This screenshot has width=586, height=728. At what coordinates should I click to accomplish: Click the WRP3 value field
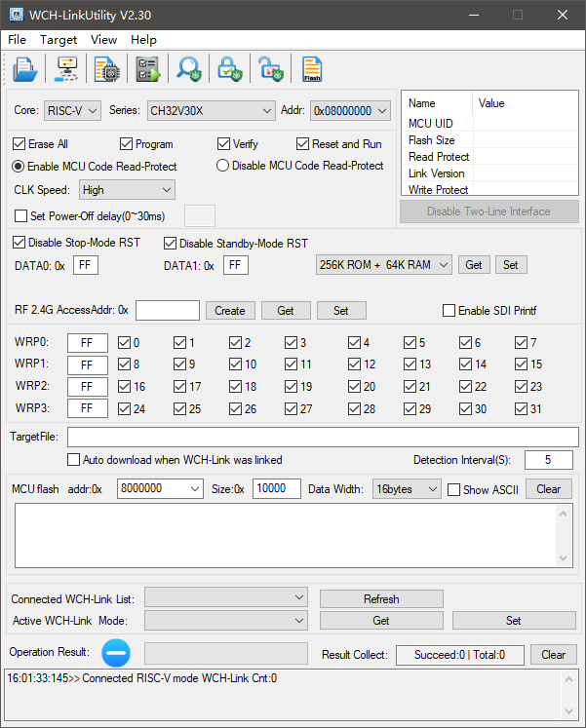(88, 408)
